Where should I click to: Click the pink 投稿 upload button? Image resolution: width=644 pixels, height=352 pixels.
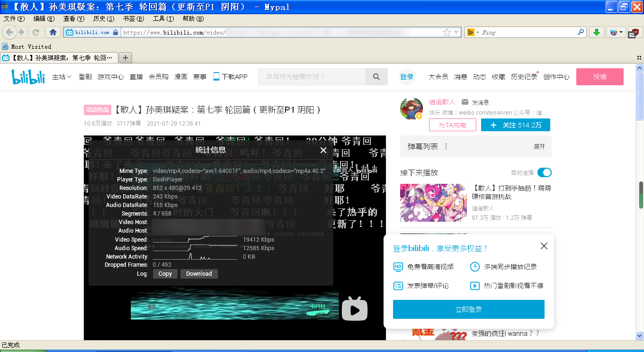(600, 77)
